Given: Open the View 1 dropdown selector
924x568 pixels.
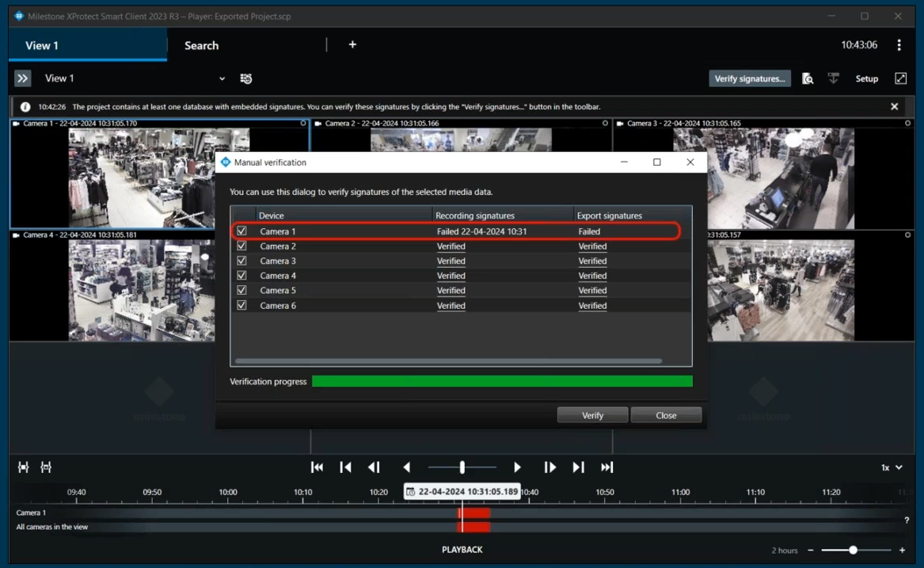Looking at the screenshot, I should coord(222,78).
